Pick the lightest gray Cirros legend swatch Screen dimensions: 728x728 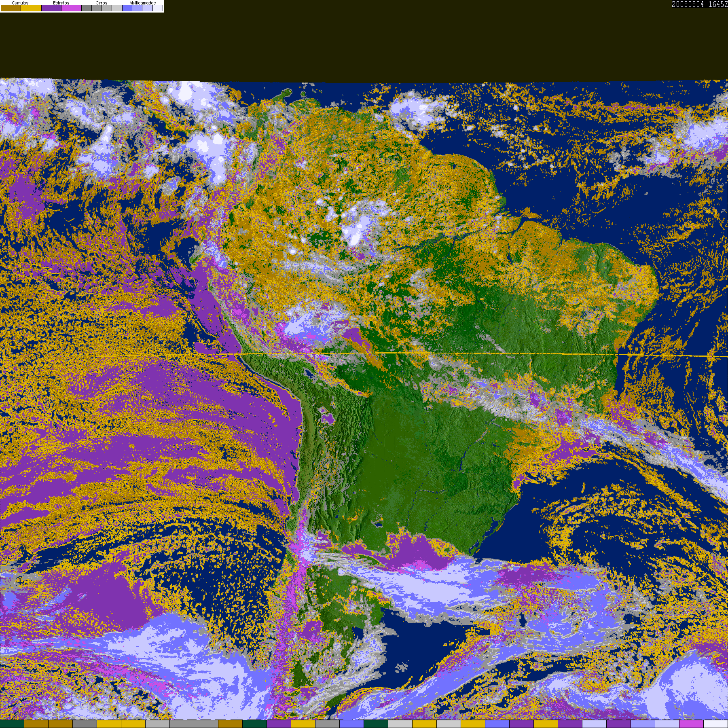pyautogui.click(x=117, y=8)
